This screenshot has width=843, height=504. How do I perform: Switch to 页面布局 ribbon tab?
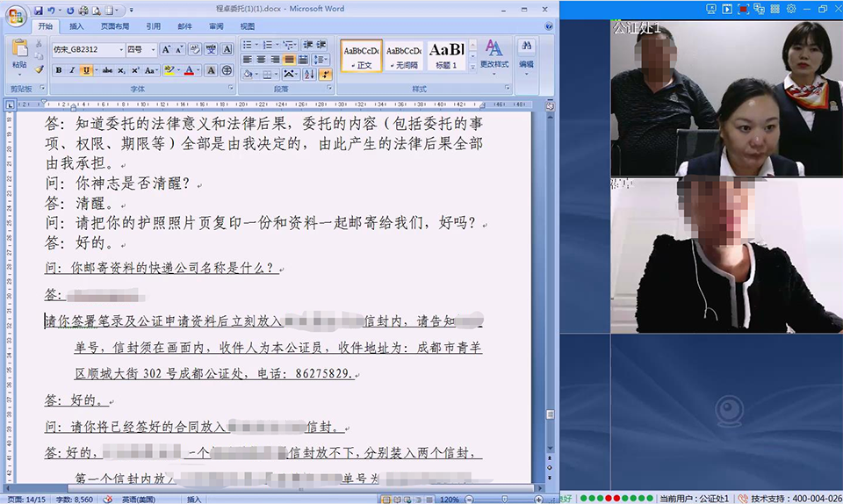114,26
